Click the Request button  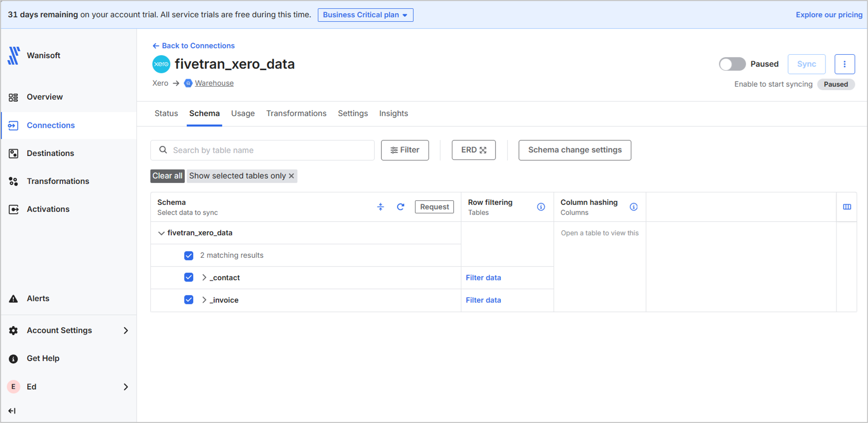coord(434,207)
